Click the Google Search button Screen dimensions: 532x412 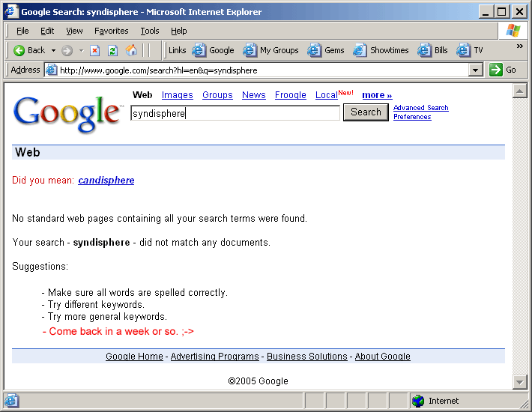(x=366, y=112)
